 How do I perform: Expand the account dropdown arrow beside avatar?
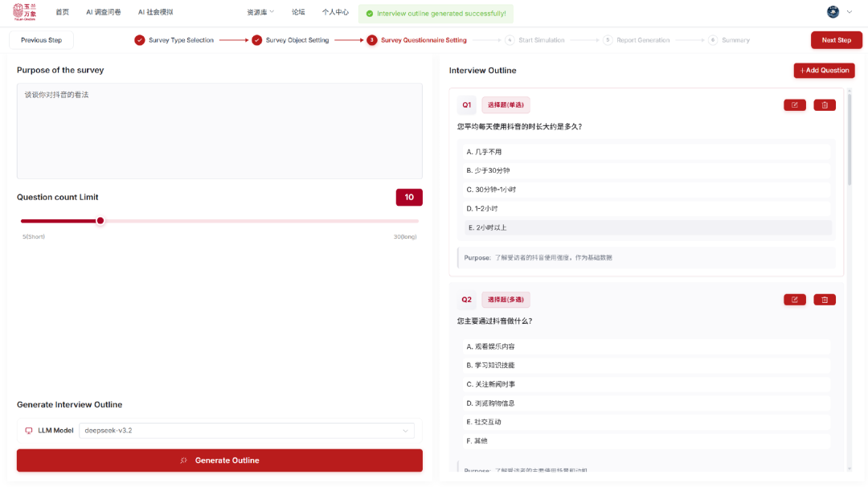pyautogui.click(x=850, y=12)
